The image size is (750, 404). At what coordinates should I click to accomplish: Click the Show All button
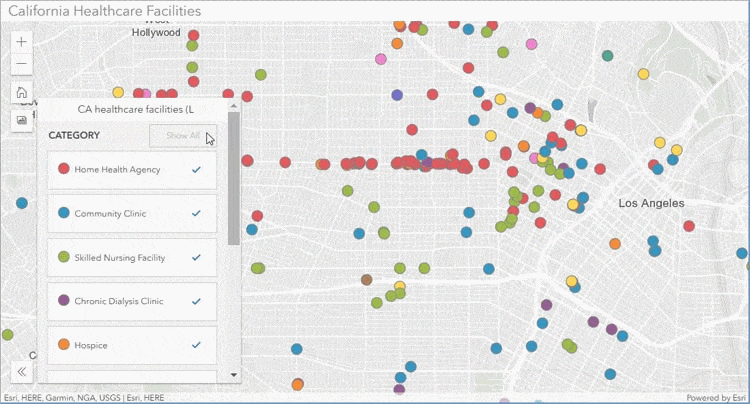[183, 136]
